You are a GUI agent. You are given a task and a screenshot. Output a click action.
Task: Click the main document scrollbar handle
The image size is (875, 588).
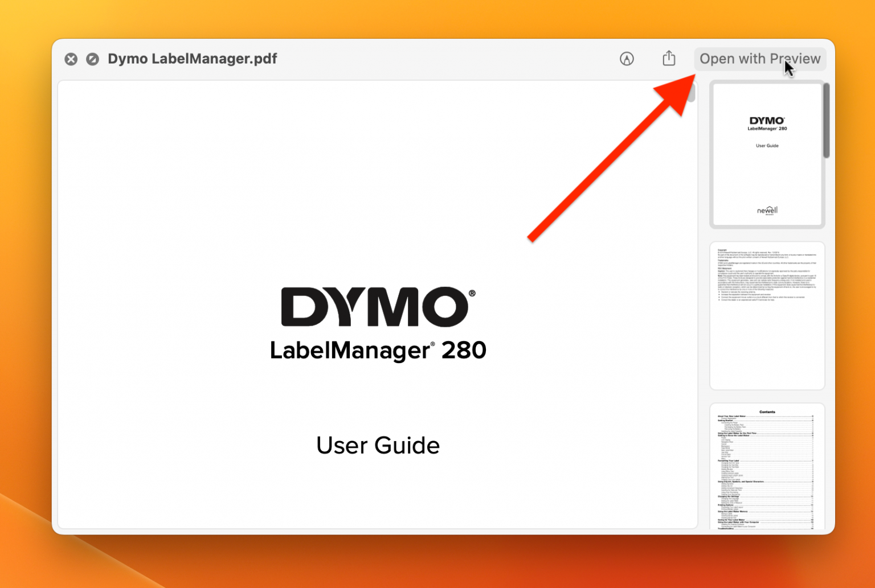[692, 93]
